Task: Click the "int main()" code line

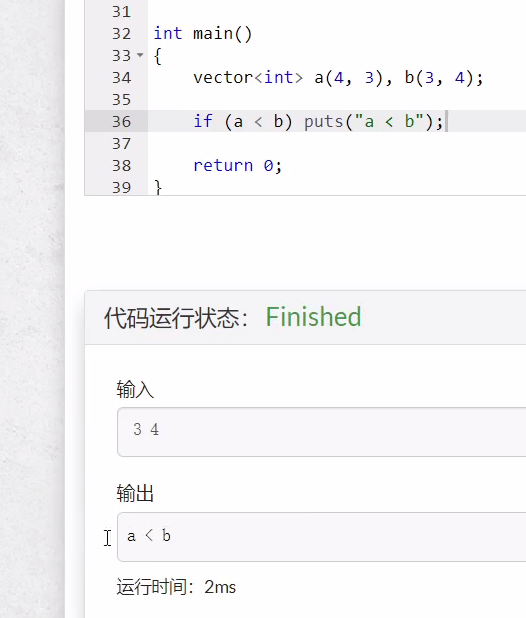Action: pos(203,34)
